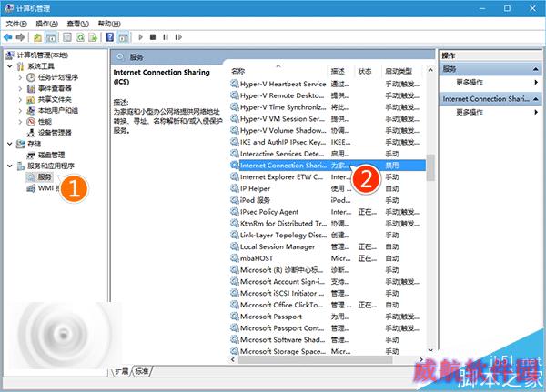Open 设备管理器 in the tree
546x392 pixels.
55,133
